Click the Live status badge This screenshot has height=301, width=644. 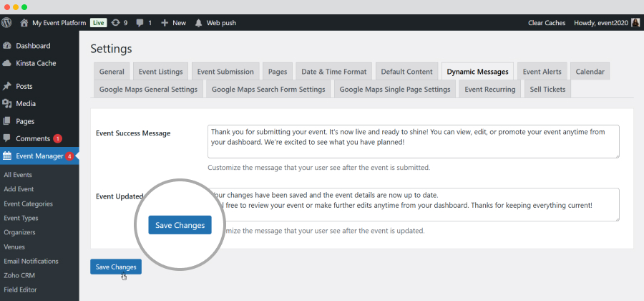(98, 23)
